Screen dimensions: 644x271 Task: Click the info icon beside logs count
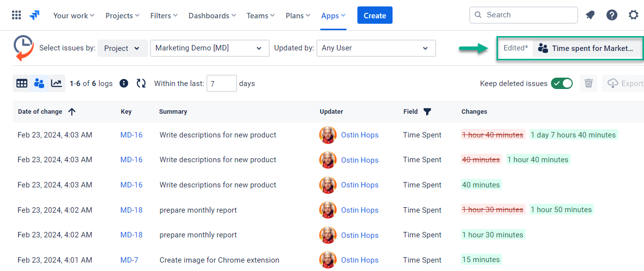coord(124,84)
